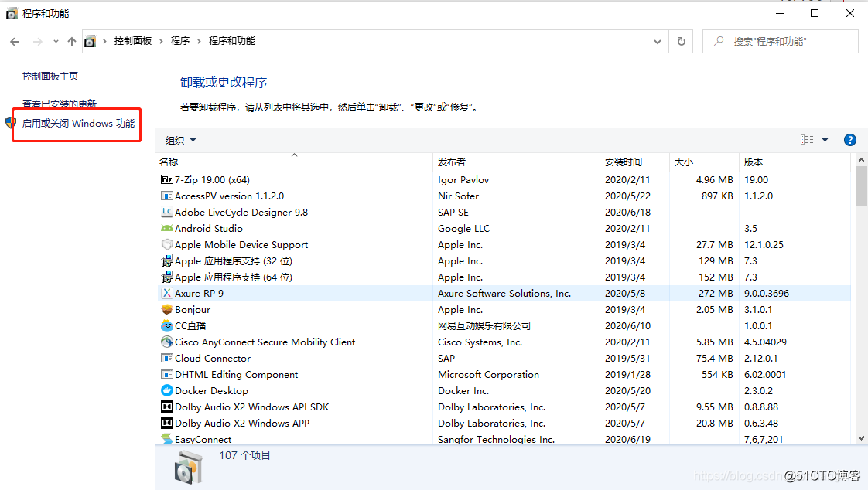This screenshot has width=868, height=490.
Task: Navigate back with the back arrow
Action: [x=15, y=42]
